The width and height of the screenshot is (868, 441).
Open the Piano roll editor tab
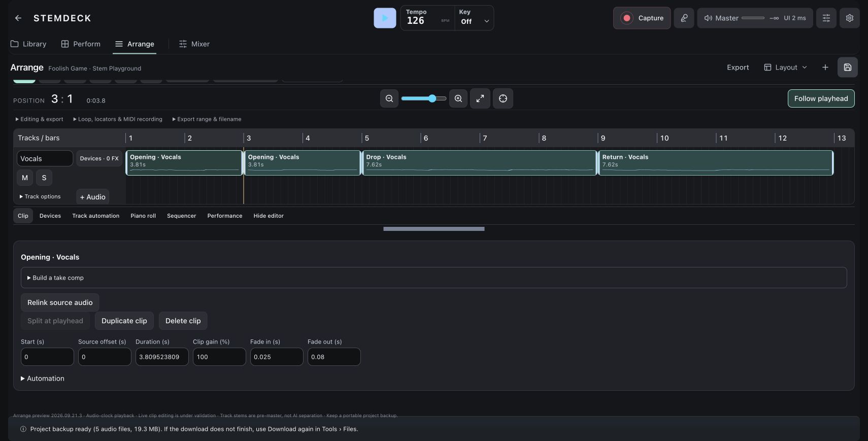pyautogui.click(x=143, y=216)
